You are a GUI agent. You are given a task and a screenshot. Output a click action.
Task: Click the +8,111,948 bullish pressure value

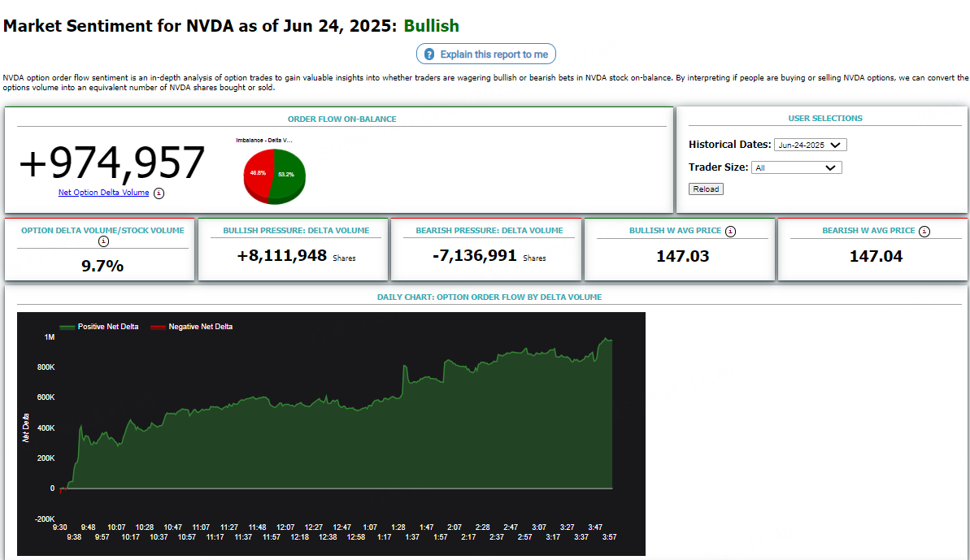pos(282,255)
